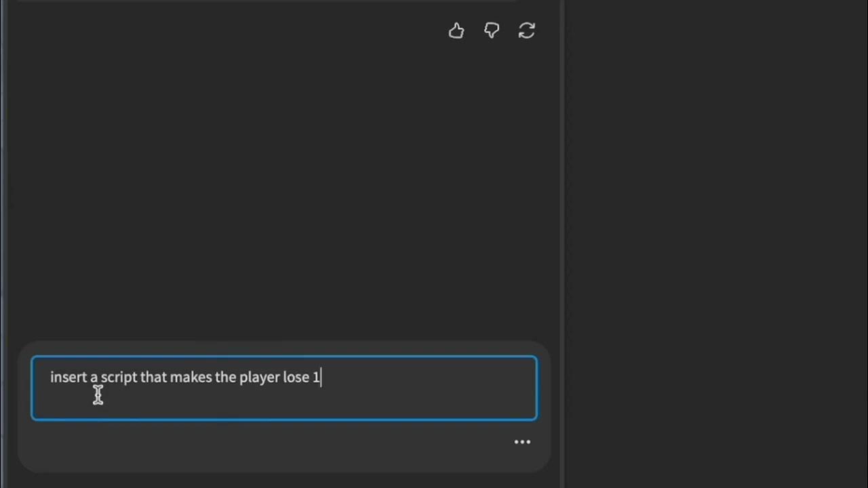This screenshot has height=488, width=868.
Task: Click the empty chat area above the prompt box
Action: (285, 190)
